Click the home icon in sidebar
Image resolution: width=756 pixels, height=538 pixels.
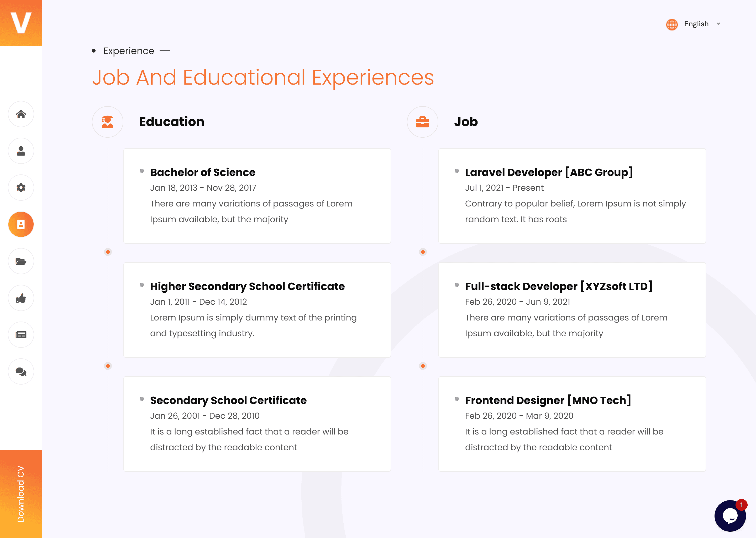pos(21,114)
